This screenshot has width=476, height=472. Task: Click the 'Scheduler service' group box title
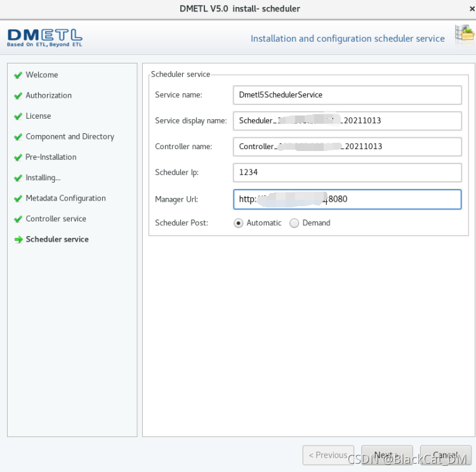tap(180, 74)
